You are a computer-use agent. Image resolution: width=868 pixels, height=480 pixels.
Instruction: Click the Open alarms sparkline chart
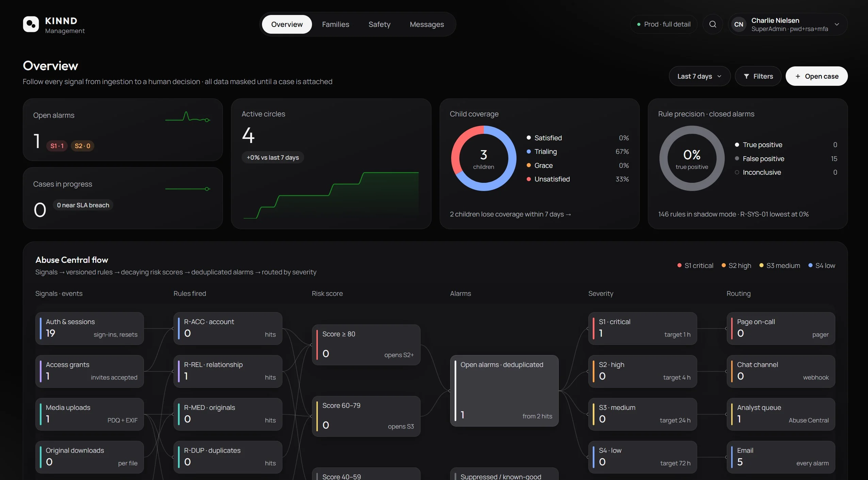pyautogui.click(x=188, y=117)
